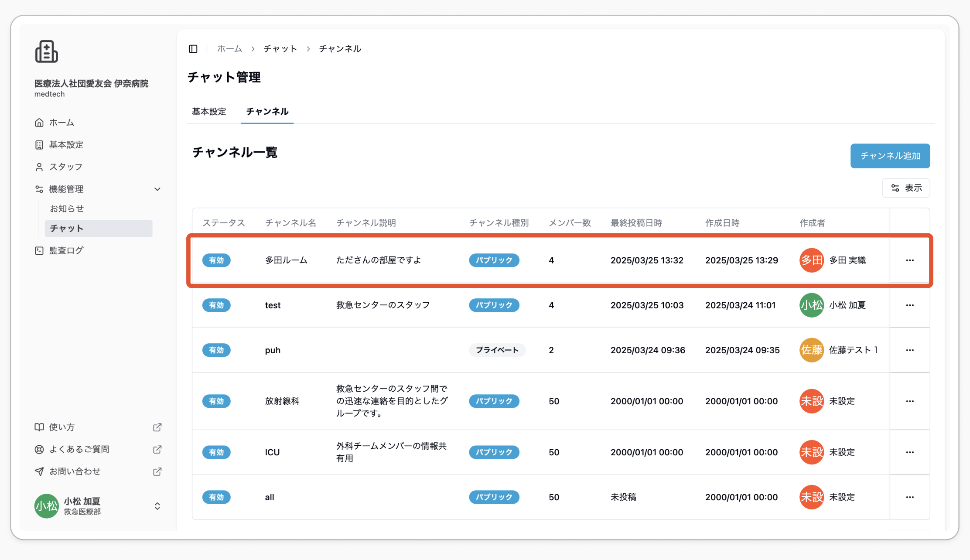Open the 使い方 help link

(62, 427)
